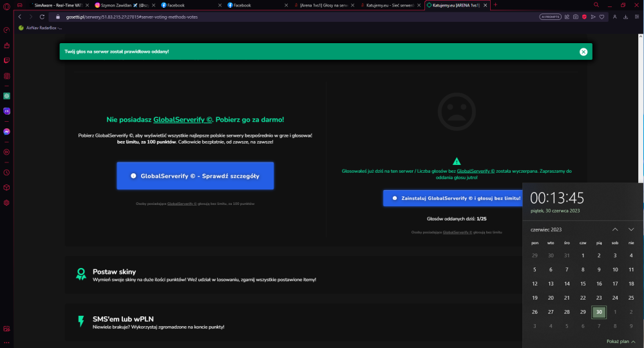644x348 pixels.
Task: Select highlighted date 30 in calendar
Action: [x=599, y=312]
